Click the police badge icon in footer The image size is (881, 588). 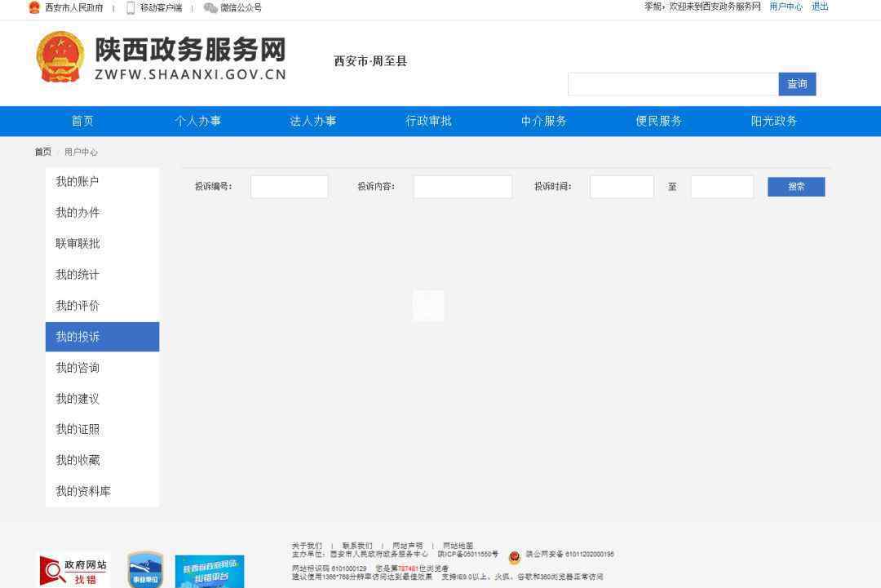pyautogui.click(x=514, y=558)
